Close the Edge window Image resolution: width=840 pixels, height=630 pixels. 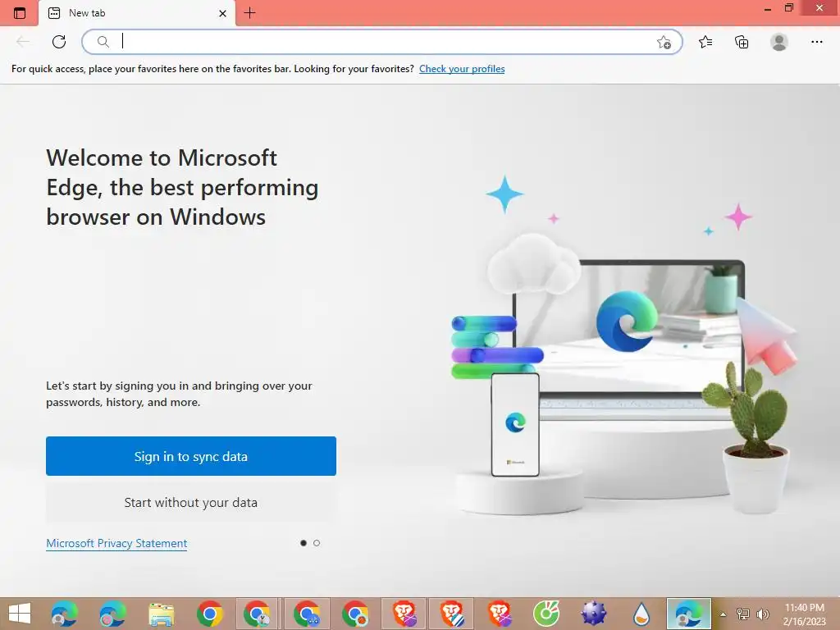click(819, 8)
